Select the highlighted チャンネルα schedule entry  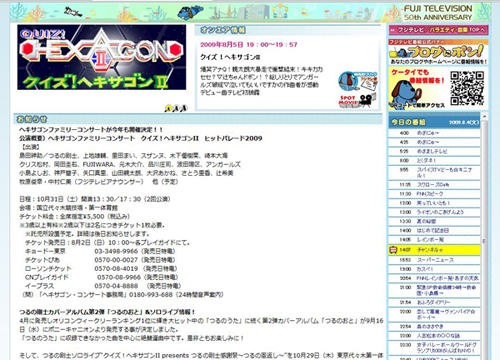[x=435, y=250]
